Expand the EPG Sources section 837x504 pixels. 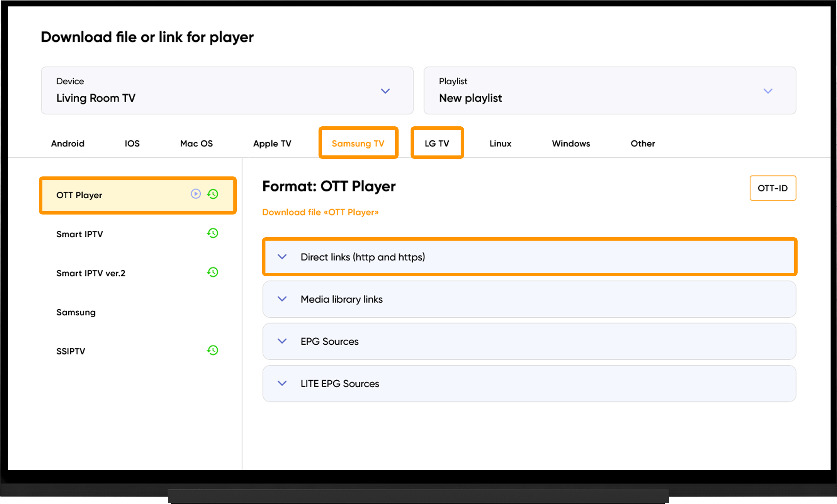click(x=530, y=341)
